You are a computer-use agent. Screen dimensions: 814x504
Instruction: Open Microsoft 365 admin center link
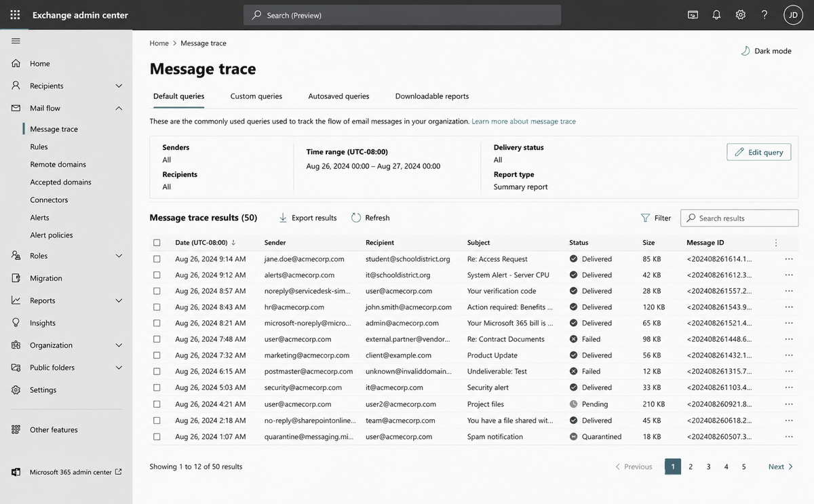[66, 472]
